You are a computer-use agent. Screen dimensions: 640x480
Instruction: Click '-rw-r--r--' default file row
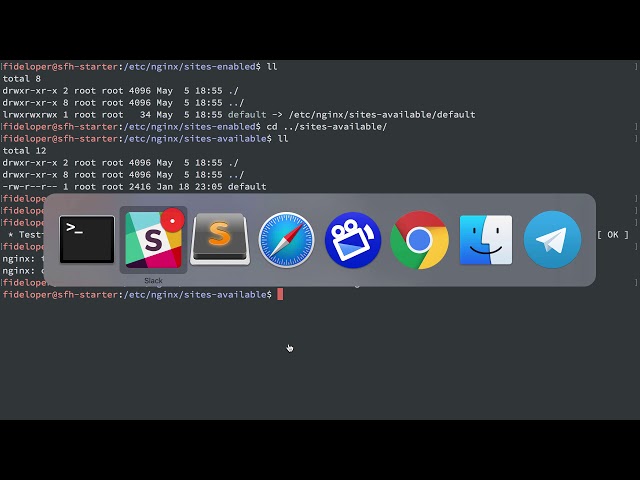point(134,187)
